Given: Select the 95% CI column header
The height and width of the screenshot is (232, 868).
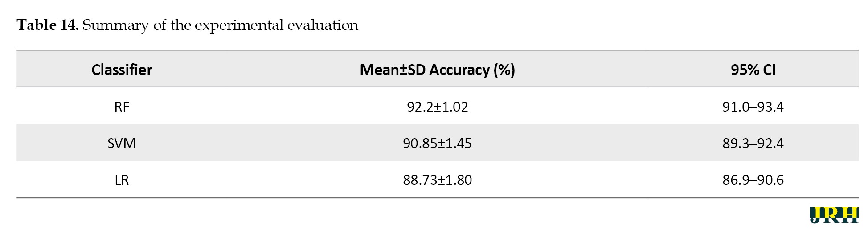Looking at the screenshot, I should 753,70.
